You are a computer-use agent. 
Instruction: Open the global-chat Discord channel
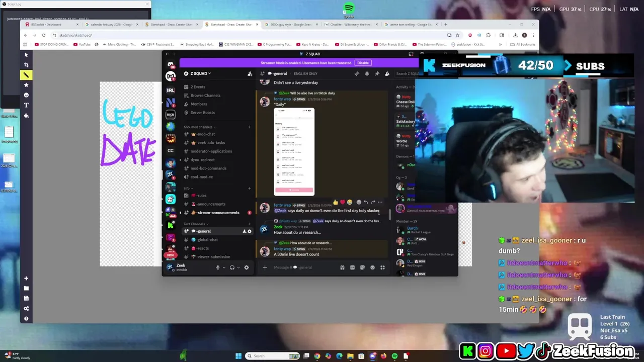pyautogui.click(x=217, y=240)
